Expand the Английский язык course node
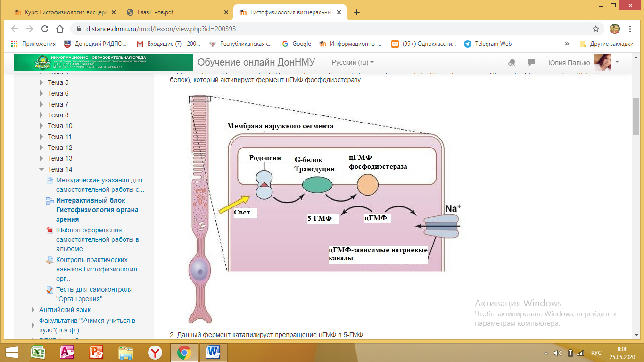The height and width of the screenshot is (362, 644). [x=33, y=310]
